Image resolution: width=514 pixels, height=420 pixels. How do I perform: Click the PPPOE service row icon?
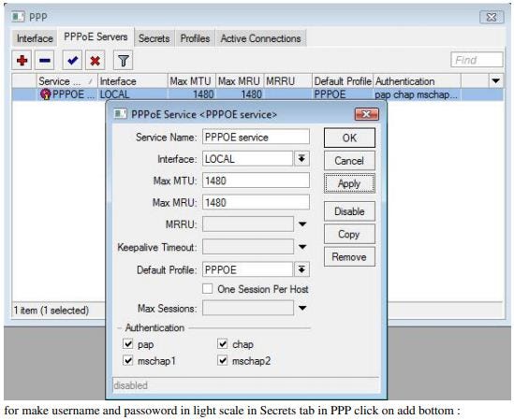[x=45, y=94]
